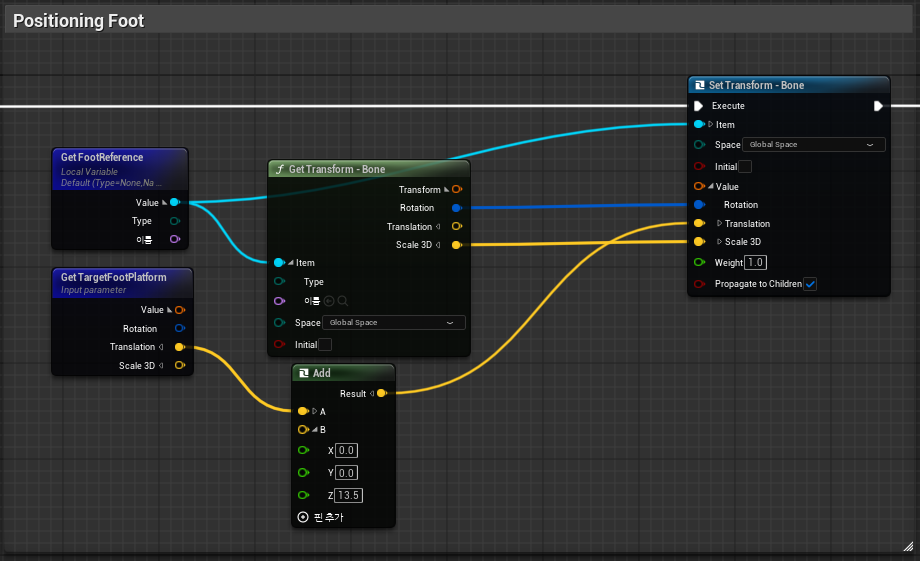Collapse the B pin in Add node
Image resolution: width=920 pixels, height=561 pixels.
click(x=314, y=430)
